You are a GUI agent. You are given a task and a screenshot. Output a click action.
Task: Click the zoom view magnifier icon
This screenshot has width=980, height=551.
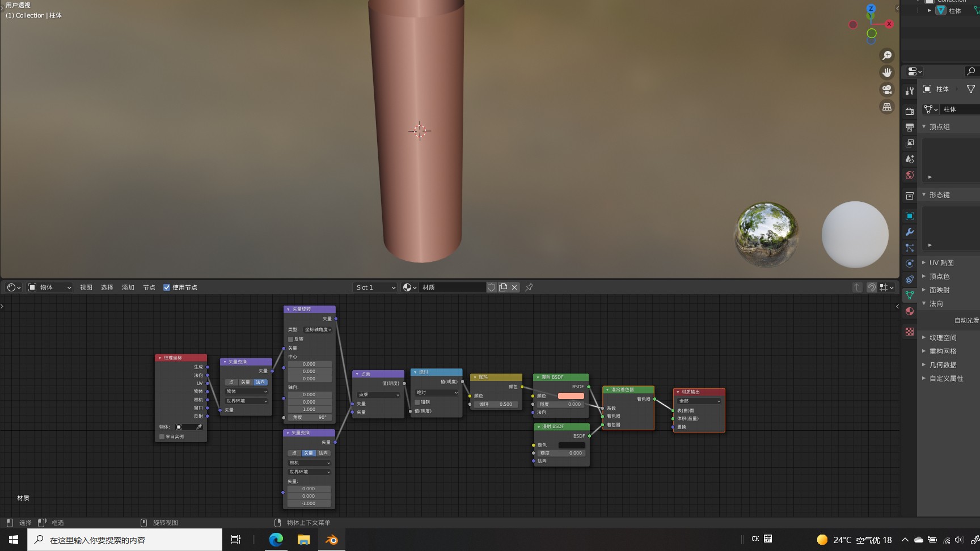coord(887,56)
